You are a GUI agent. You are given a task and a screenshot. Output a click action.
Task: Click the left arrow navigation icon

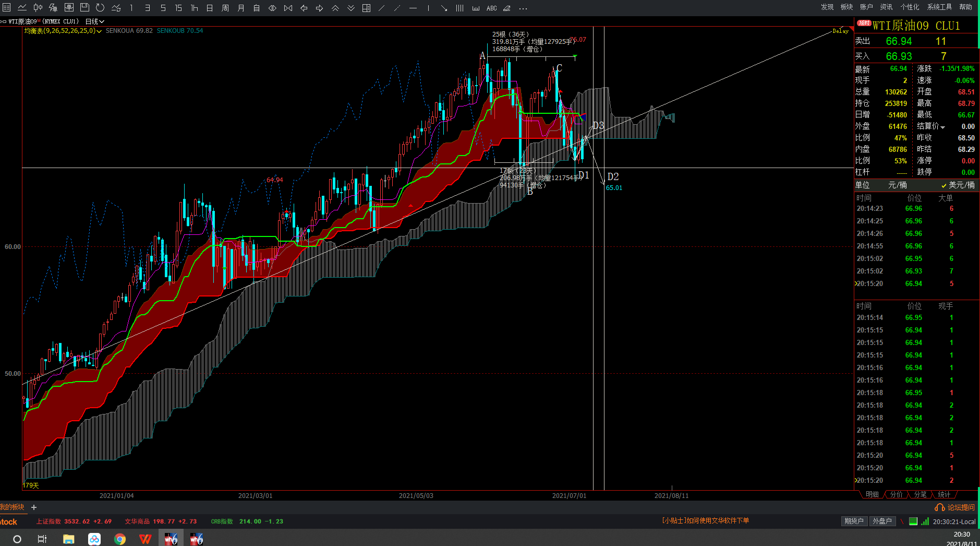(304, 8)
